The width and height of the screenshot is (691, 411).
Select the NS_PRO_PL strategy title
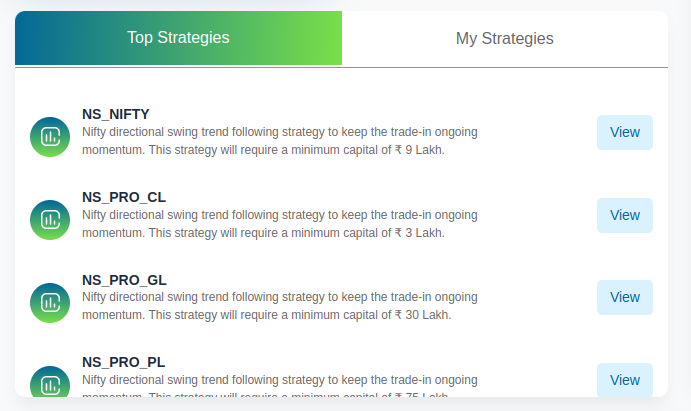click(123, 362)
